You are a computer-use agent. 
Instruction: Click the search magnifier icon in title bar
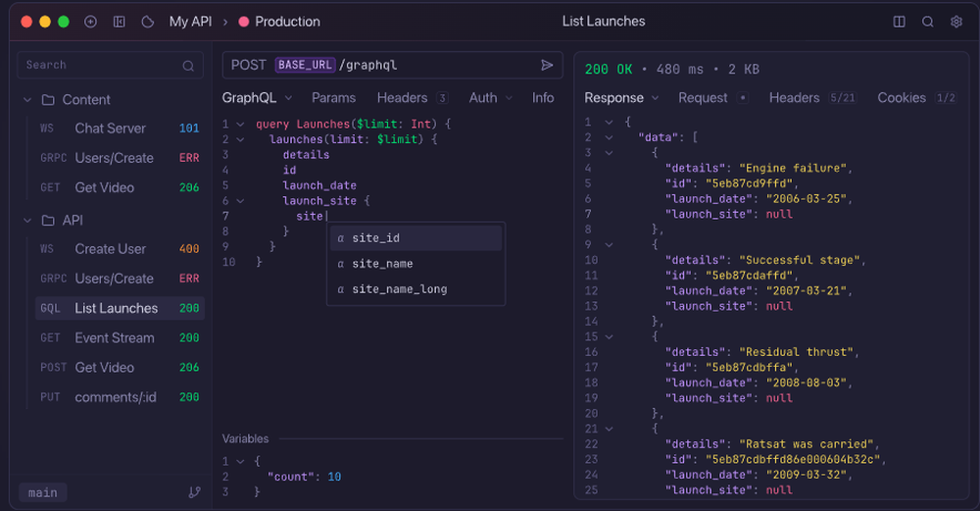pos(927,22)
